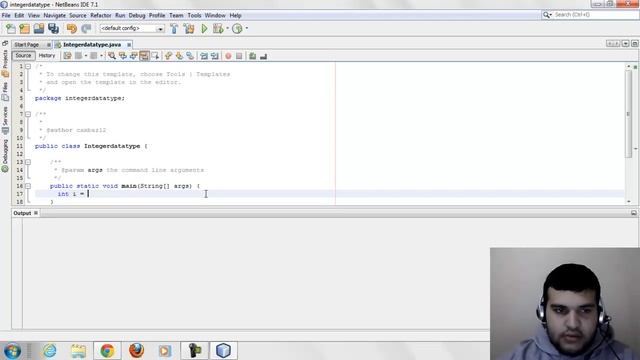Collapse the comment fold at line 1
This screenshot has height=360, width=640.
[28, 66]
